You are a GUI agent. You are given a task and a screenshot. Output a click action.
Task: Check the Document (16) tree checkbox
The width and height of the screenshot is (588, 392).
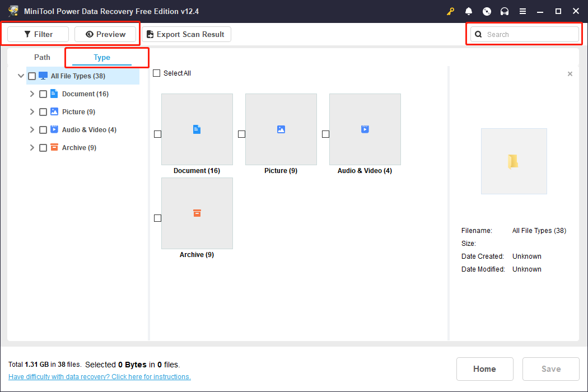pyautogui.click(x=43, y=94)
